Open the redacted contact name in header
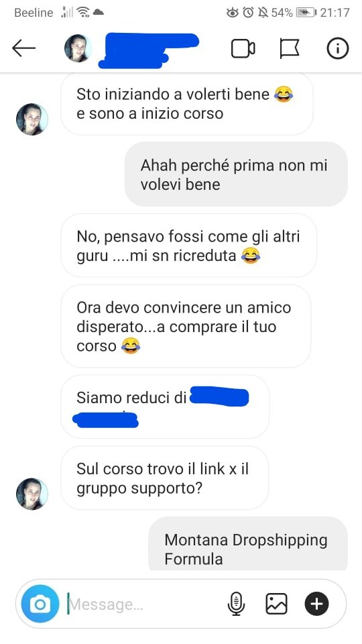362x644 pixels. [x=149, y=50]
